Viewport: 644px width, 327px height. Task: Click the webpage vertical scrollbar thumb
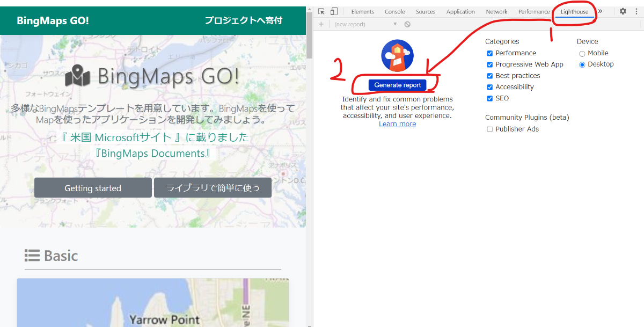click(309, 36)
